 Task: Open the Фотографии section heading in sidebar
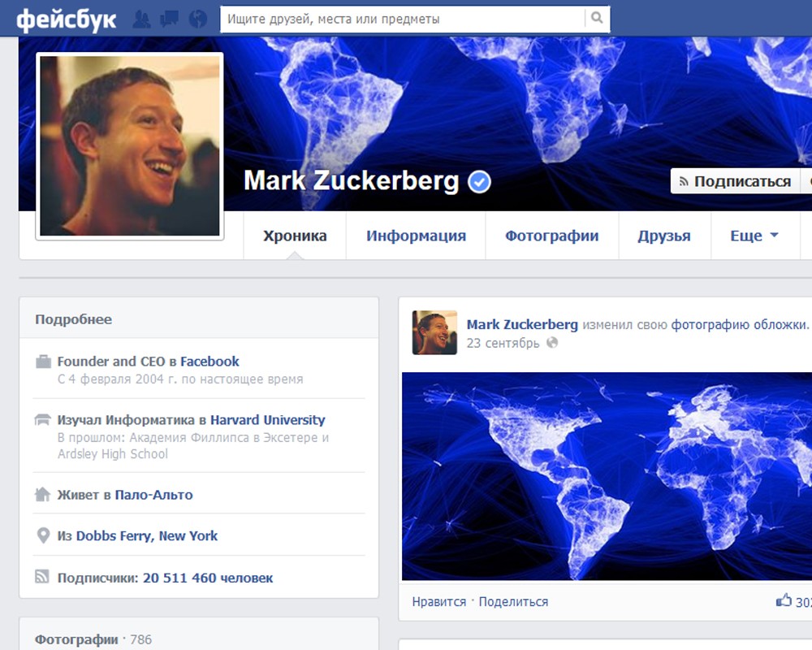pyautogui.click(x=76, y=639)
